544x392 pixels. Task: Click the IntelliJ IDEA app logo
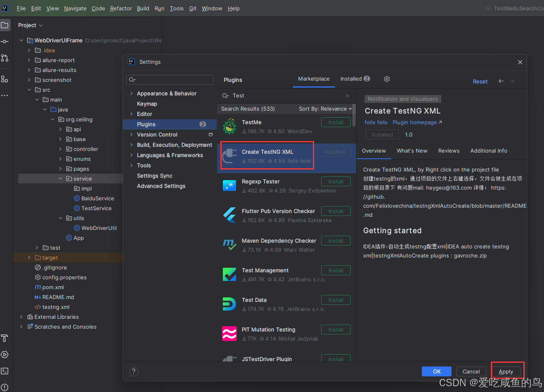[5, 8]
